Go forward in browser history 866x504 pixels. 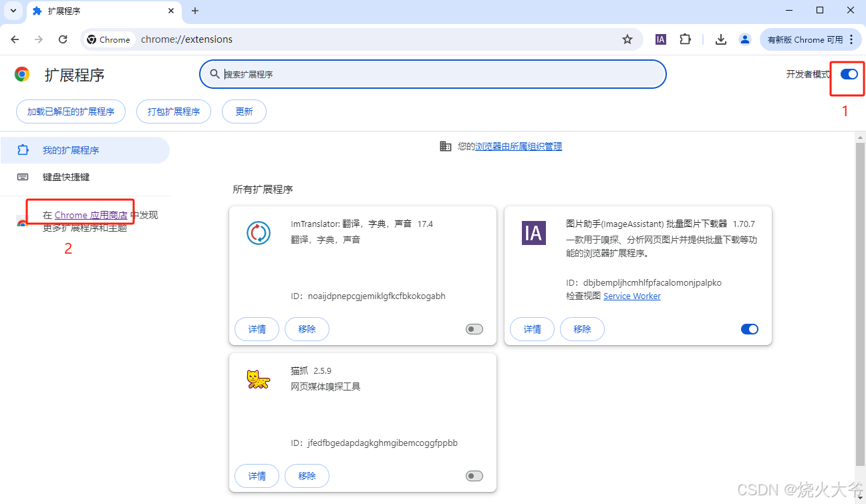39,39
